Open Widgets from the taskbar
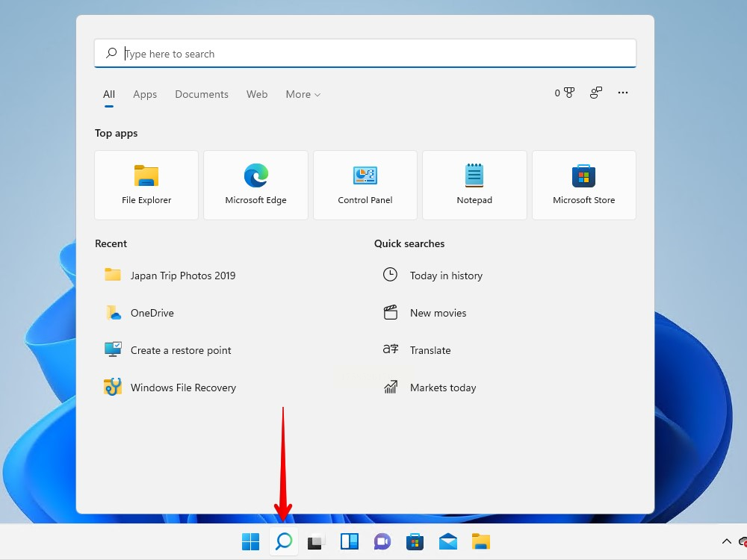 click(350, 542)
